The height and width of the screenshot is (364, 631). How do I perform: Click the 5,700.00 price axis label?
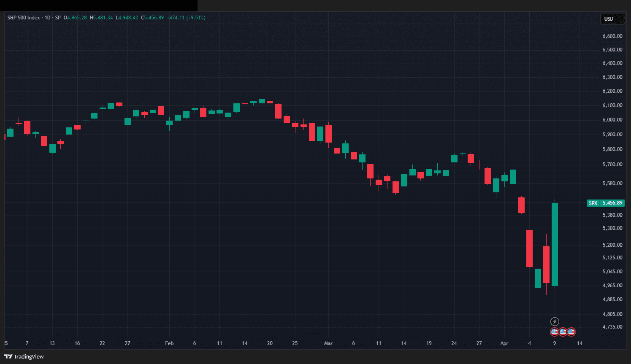[x=612, y=164]
